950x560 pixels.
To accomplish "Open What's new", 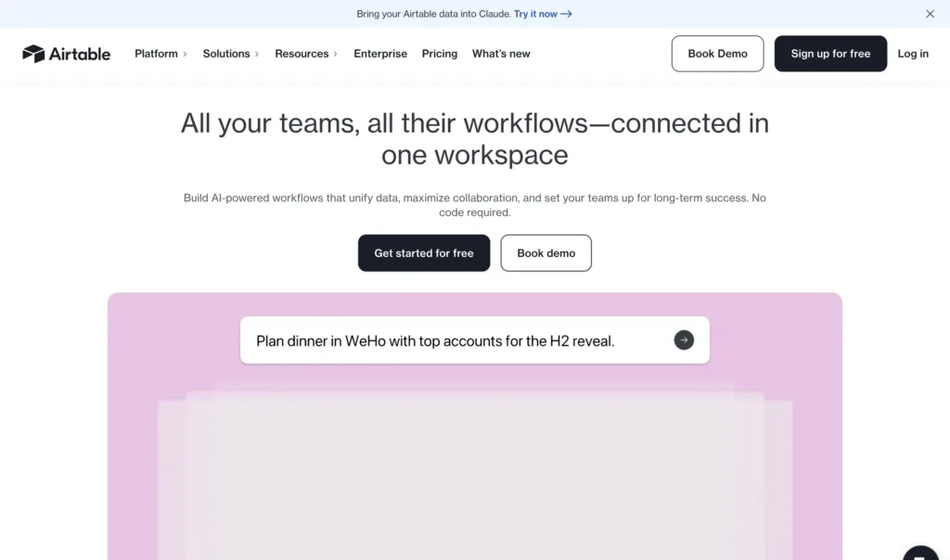I will tap(501, 54).
